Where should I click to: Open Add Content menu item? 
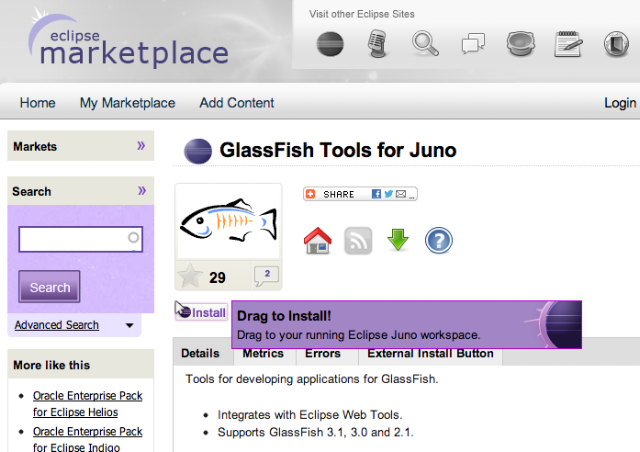[237, 103]
